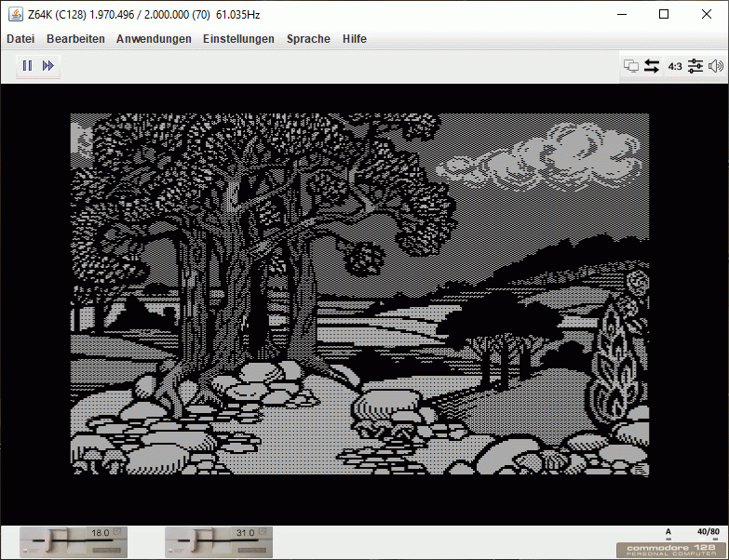Click the Java icon in the title bar

[x=15, y=14]
